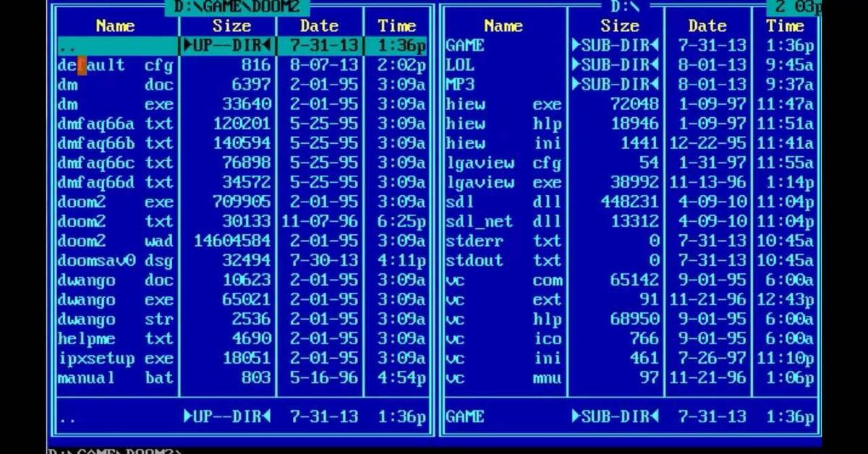Select the sdl_net dll file
This screenshot has height=454, width=868.
[x=503, y=221]
